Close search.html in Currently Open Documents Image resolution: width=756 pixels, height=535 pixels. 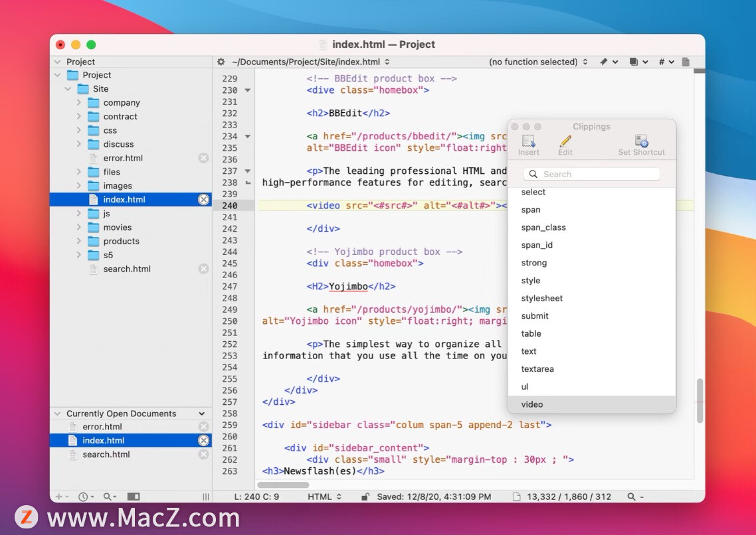[203, 454]
